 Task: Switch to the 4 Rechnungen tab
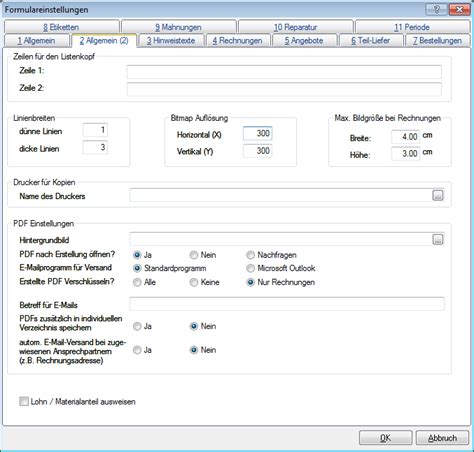coord(237,41)
